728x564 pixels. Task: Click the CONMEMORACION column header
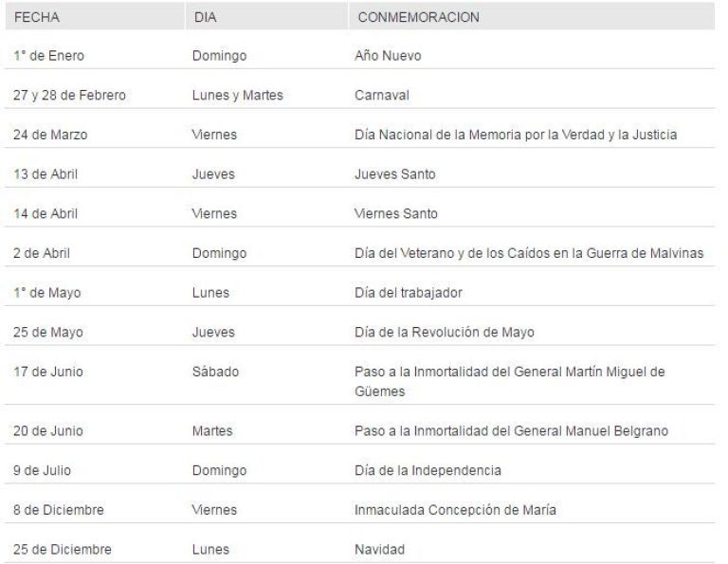(418, 17)
